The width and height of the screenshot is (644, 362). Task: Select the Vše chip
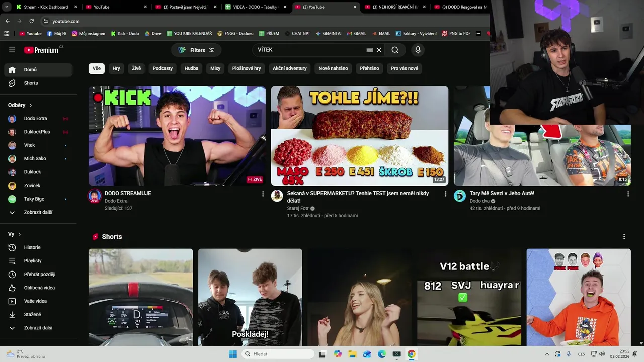[x=97, y=68]
